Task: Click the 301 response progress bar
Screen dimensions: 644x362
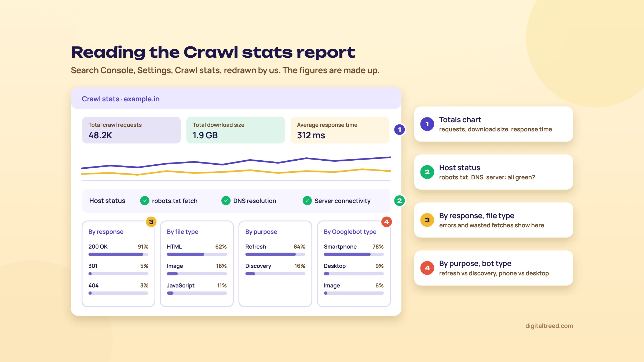Action: tap(118, 274)
